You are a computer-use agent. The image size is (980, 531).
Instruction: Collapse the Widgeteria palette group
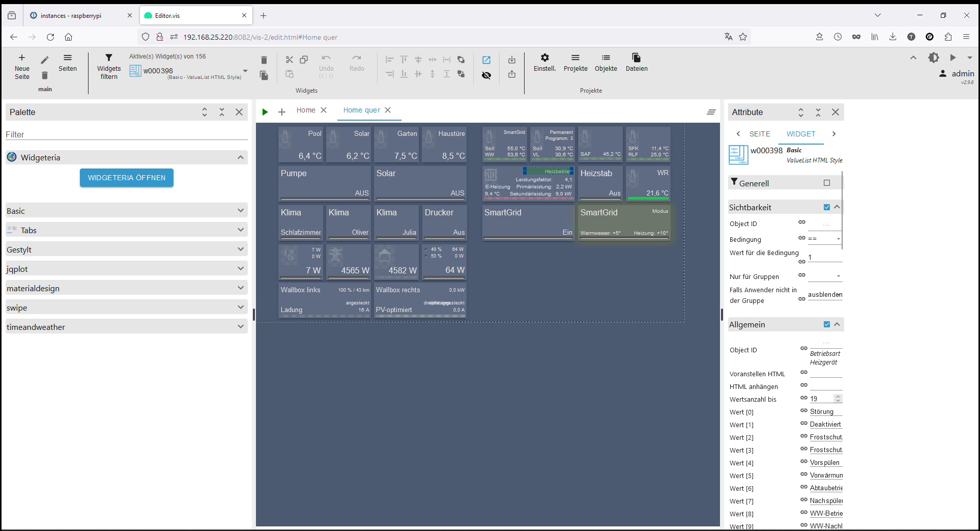[x=241, y=157]
